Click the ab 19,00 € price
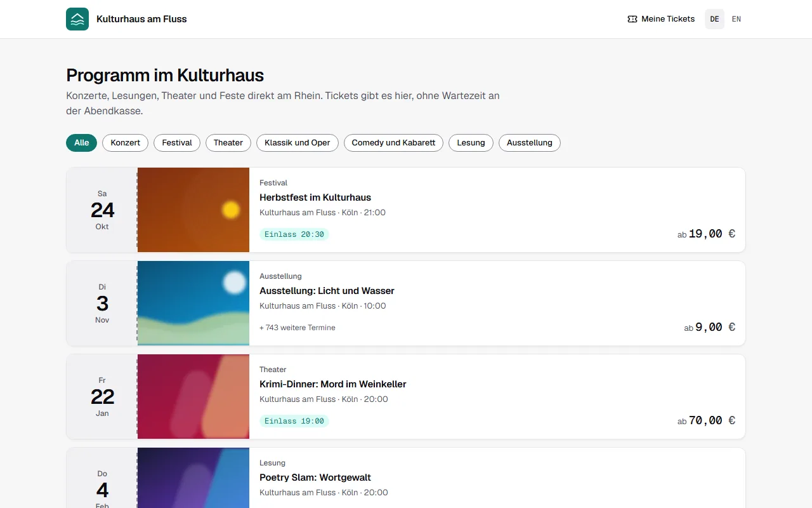Viewport: 812px width, 508px height. click(x=706, y=234)
